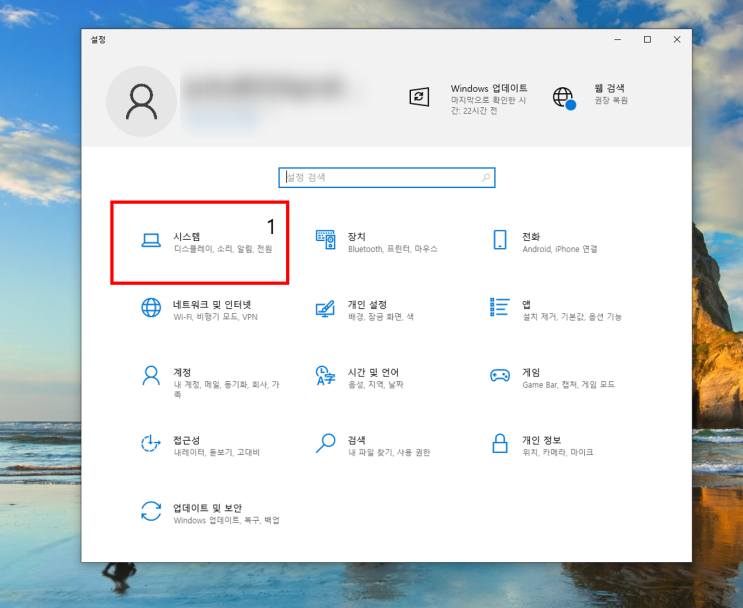Open the 시간 및 언어 icon
Screen dimensions: 743x608
pos(325,375)
